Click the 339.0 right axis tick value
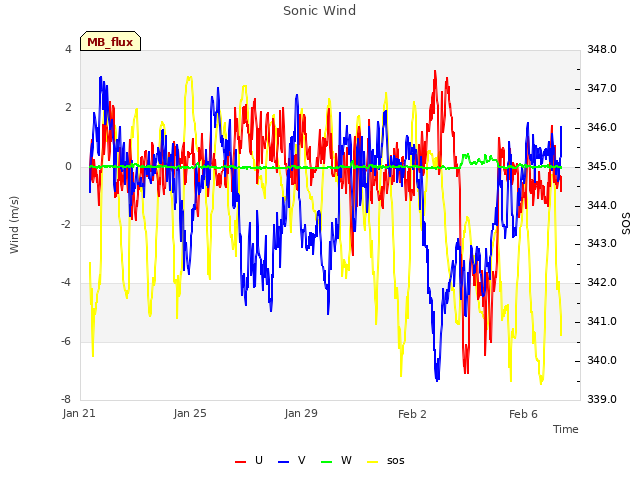The image size is (640, 480). (602, 399)
